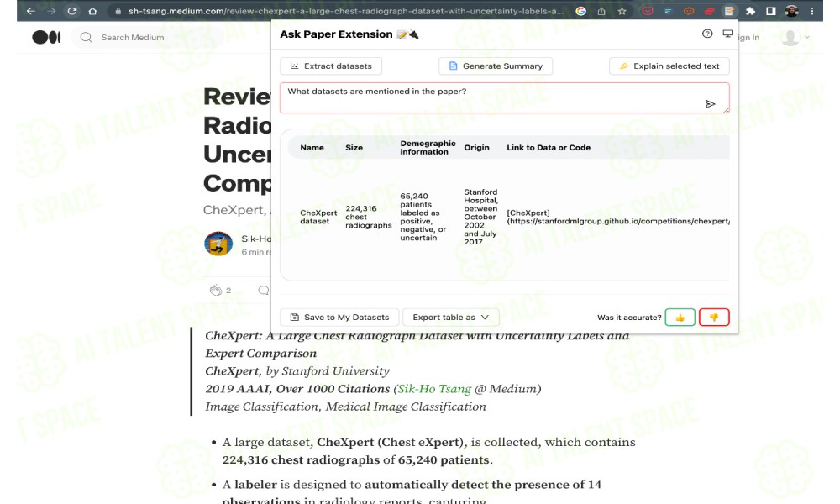Expand the Export table as dropdown
840x504 pixels.
pyautogui.click(x=450, y=317)
